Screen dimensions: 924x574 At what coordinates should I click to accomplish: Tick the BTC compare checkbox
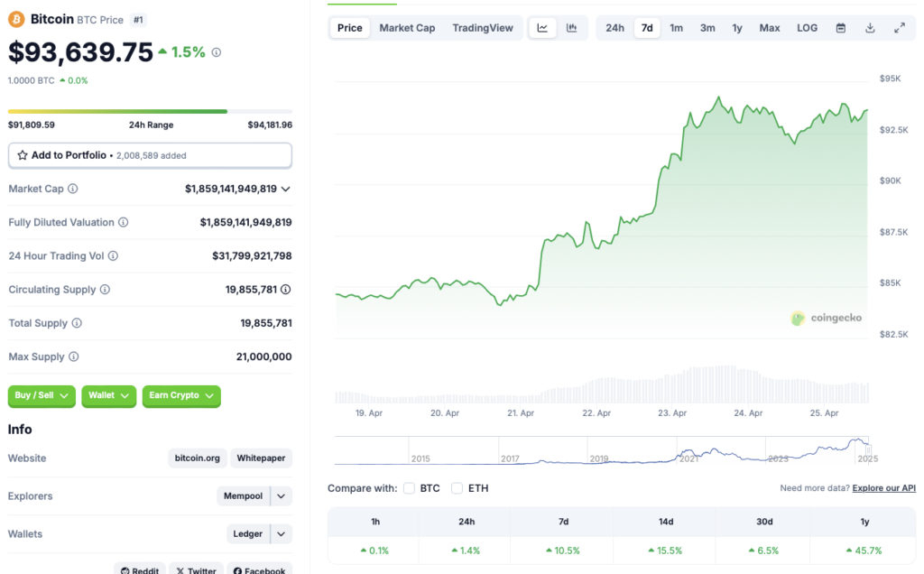(x=409, y=488)
